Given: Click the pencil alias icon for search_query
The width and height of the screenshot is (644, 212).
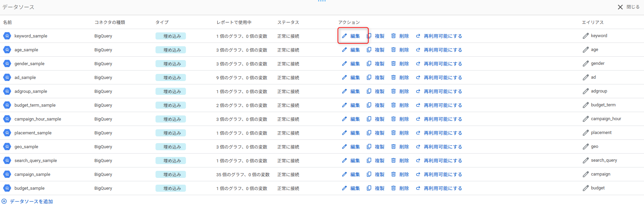Looking at the screenshot, I should pyautogui.click(x=586, y=160).
